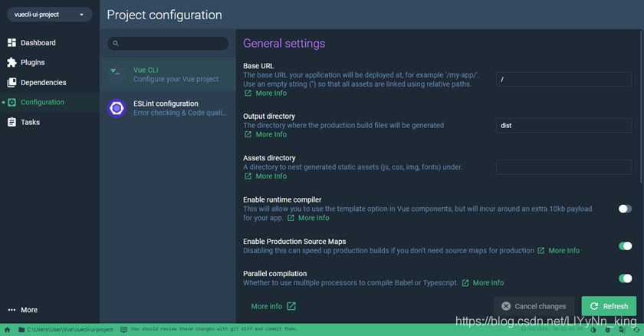Screen dimensions: 644x336
Task: Click the external link icon beside bottom More info
Action: (x=291, y=306)
